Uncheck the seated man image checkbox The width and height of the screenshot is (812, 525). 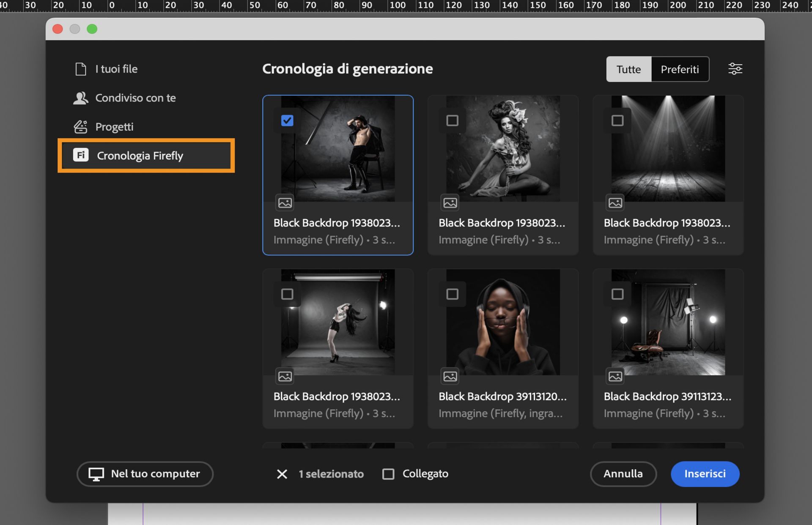[287, 120]
